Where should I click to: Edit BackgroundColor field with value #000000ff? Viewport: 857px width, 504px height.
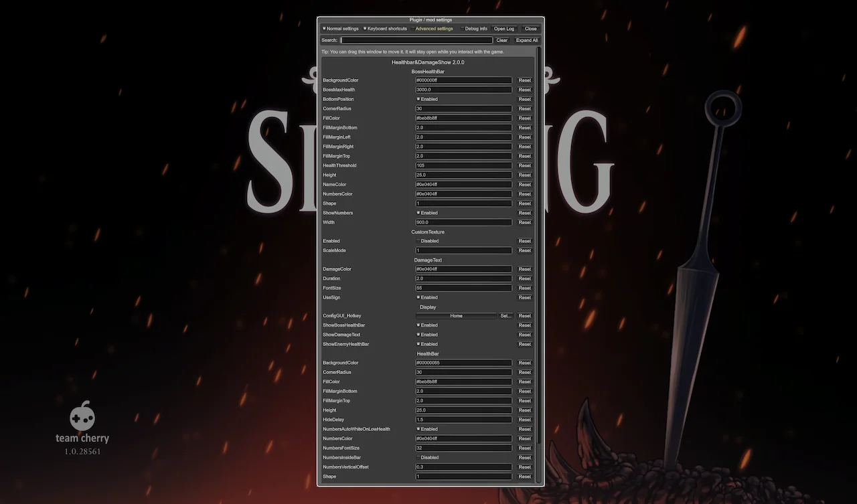pos(464,80)
